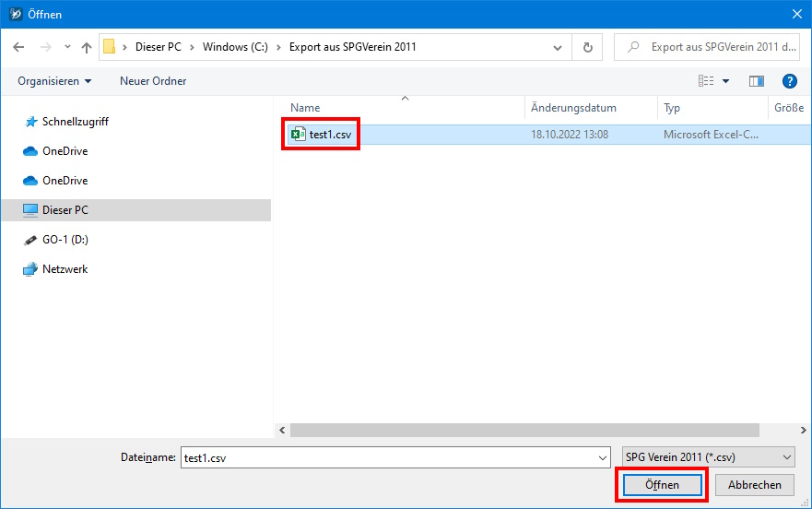Viewport: 812px width, 509px height.
Task: Cancel with the Abbrechen button
Action: click(x=754, y=485)
